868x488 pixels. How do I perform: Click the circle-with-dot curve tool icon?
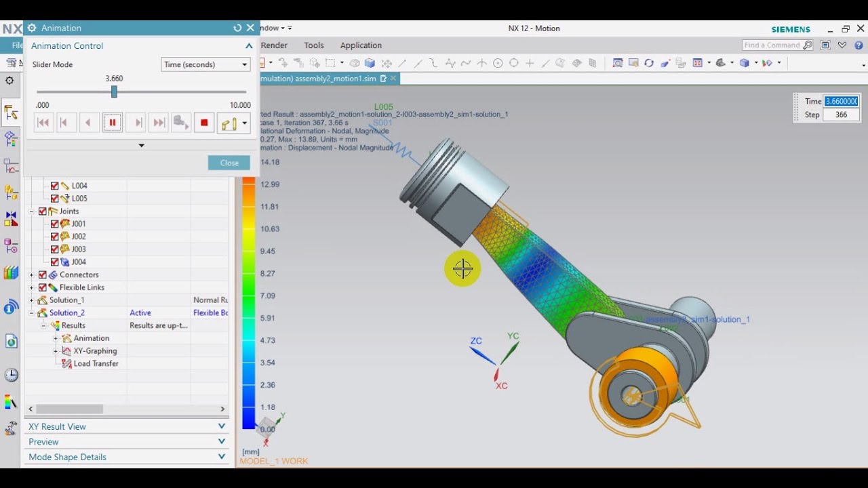coord(498,63)
